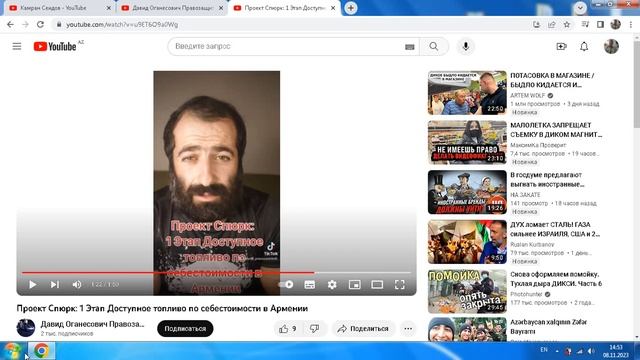Play the video

coord(33,284)
